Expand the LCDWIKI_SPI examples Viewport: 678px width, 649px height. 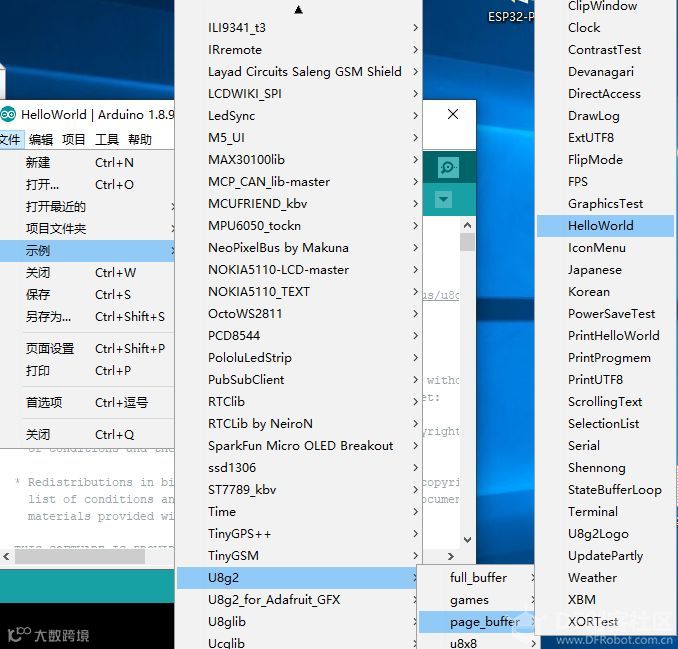298,94
